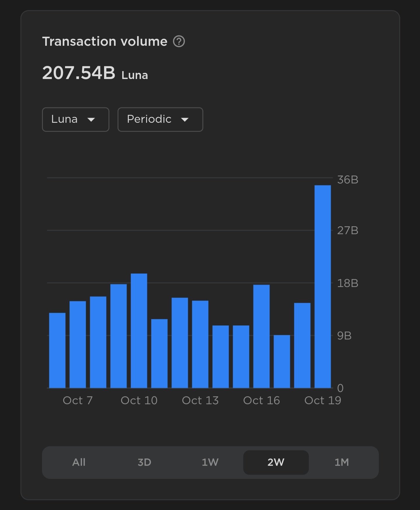Viewport: 420px width, 510px height.
Task: Click the 18B axis label
Action: point(348,283)
